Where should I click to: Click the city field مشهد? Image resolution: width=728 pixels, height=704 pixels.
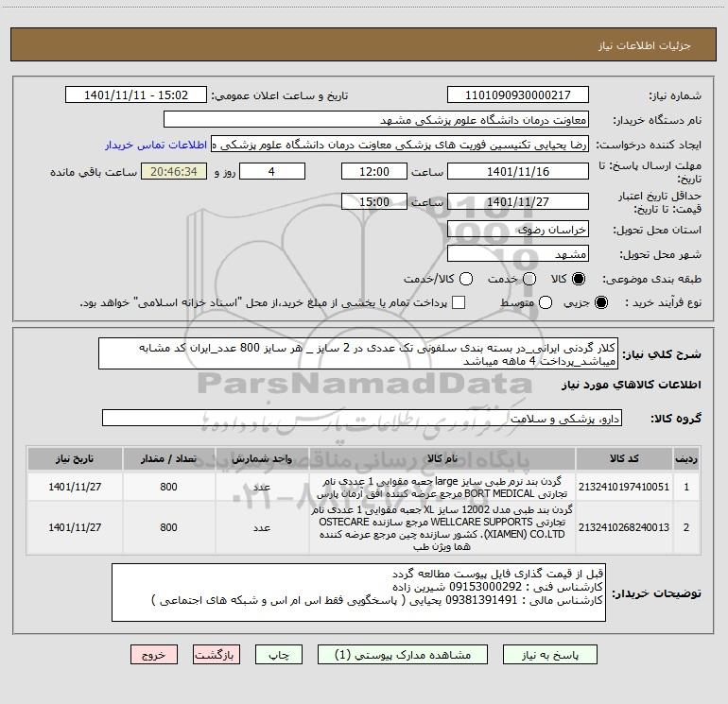point(518,254)
